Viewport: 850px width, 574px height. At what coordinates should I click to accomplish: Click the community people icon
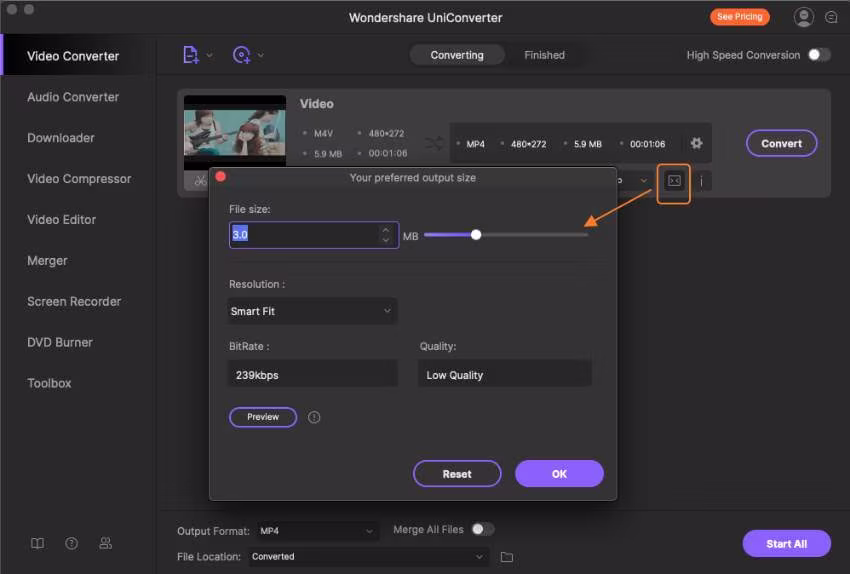pos(106,543)
